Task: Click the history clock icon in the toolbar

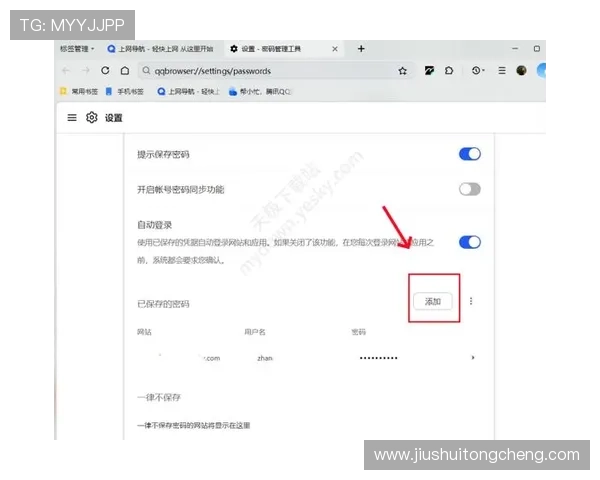Action: point(476,71)
